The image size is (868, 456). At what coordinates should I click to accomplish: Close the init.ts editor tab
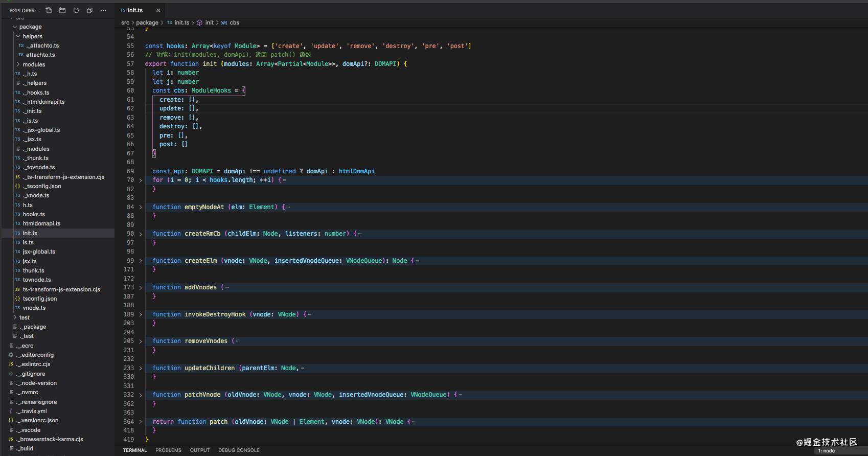click(158, 10)
